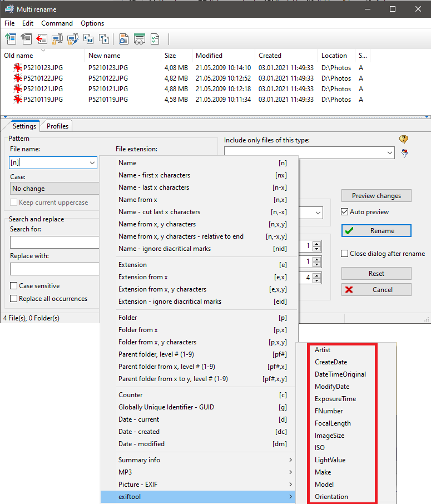Viewport: 431px width, 504px height.
Task: Click the red left-arrow list toolbar icon
Action: coord(41,39)
